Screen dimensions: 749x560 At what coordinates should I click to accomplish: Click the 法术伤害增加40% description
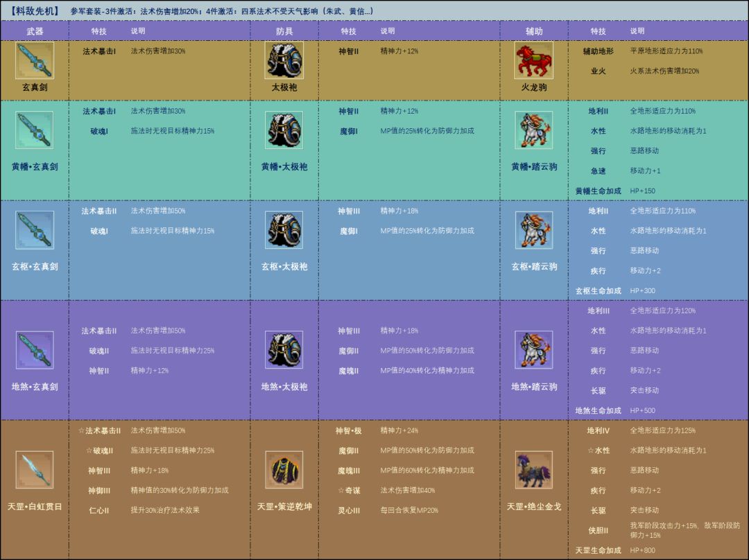[408, 490]
